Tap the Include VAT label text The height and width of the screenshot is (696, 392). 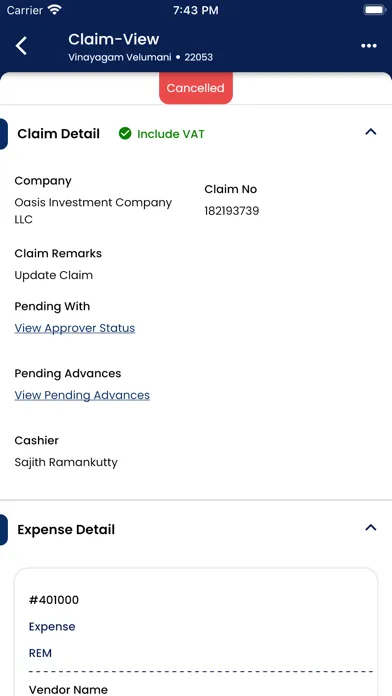coord(171,134)
